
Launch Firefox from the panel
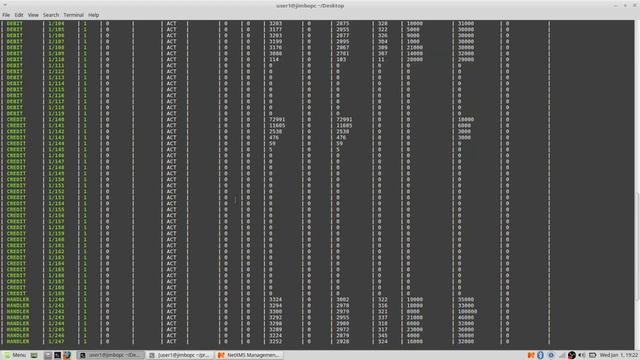(67, 355)
